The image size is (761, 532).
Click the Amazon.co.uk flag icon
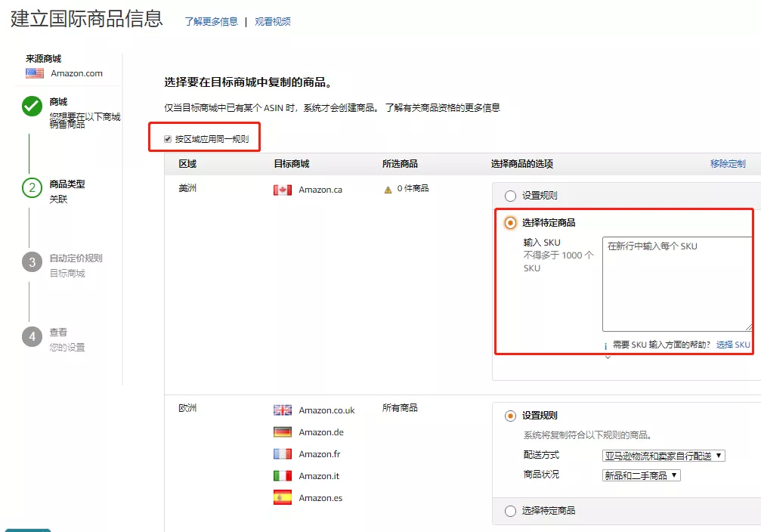click(x=282, y=410)
